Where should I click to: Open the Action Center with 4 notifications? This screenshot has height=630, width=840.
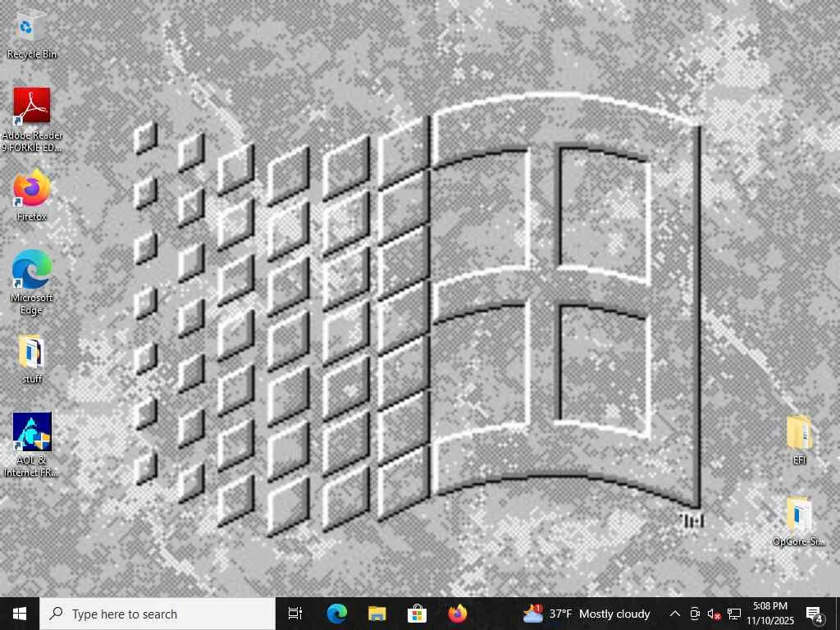(815, 614)
